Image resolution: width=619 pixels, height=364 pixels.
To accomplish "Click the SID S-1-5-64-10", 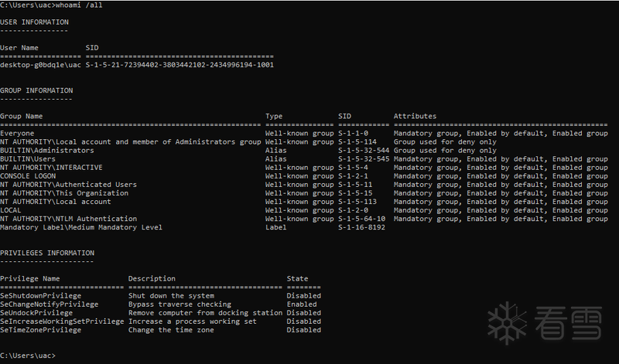I will (x=361, y=219).
